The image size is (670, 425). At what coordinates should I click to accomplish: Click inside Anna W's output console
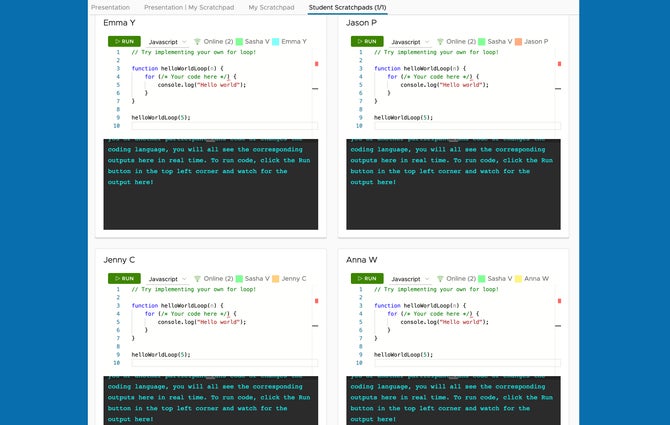453,401
